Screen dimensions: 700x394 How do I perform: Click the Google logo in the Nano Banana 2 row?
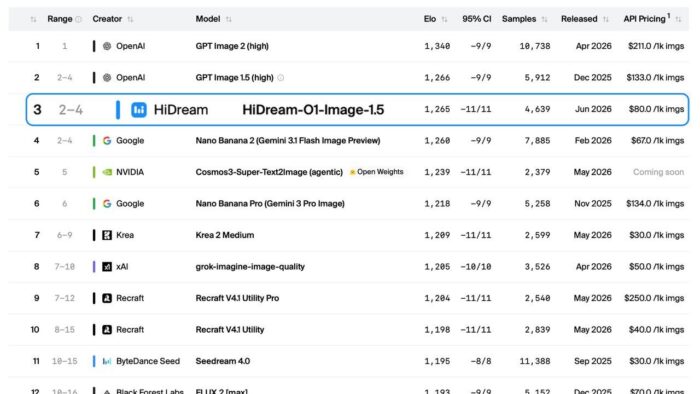(x=107, y=141)
